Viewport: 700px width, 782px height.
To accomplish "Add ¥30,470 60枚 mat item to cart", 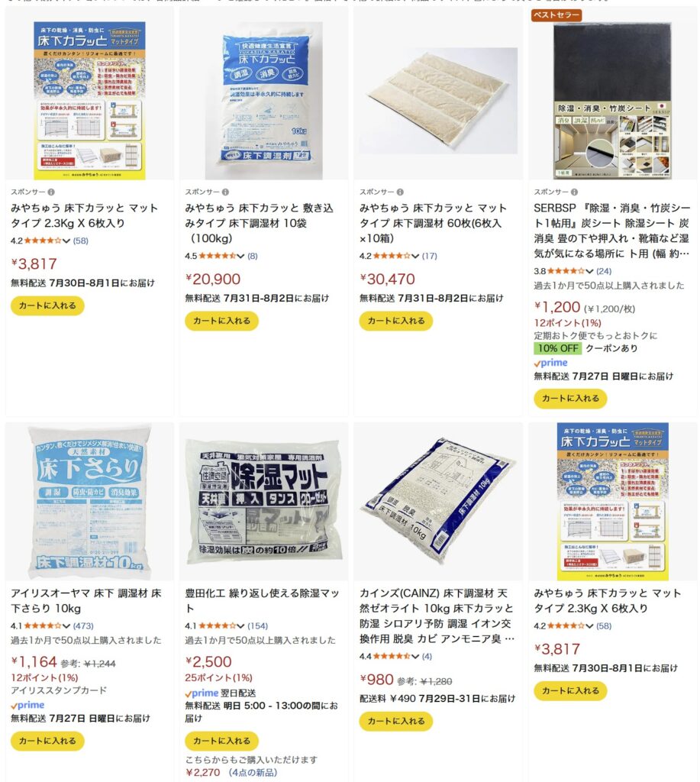I will (x=396, y=321).
